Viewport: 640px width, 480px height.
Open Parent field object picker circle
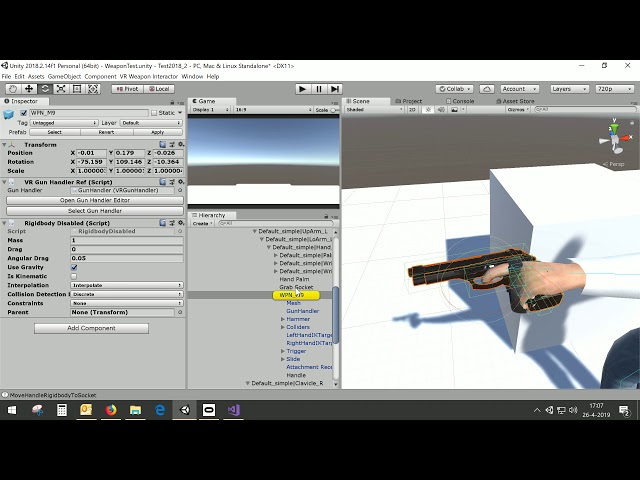(180, 312)
